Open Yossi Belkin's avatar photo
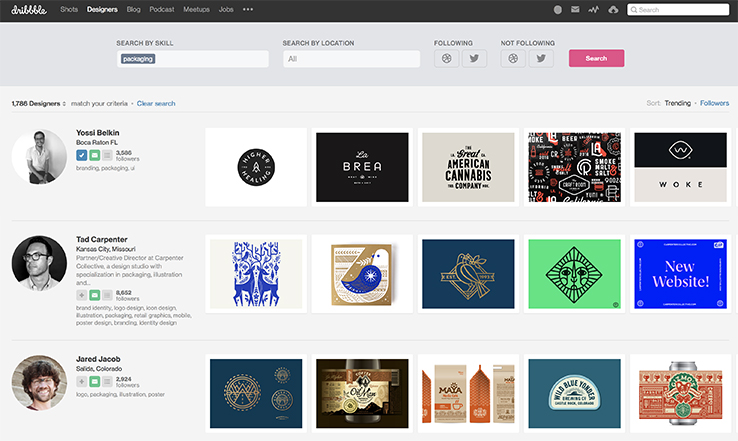This screenshot has height=441, width=738. (x=39, y=157)
